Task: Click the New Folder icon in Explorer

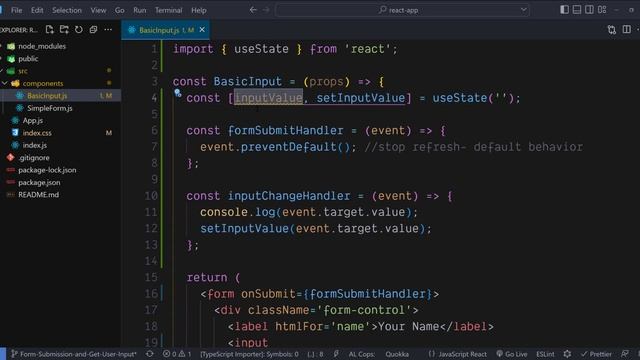Action: tap(64, 29)
